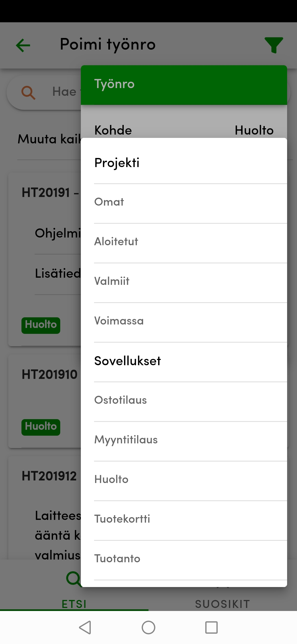Image resolution: width=297 pixels, height=644 pixels.
Task: Open the filter funnel icon
Action: click(x=274, y=45)
